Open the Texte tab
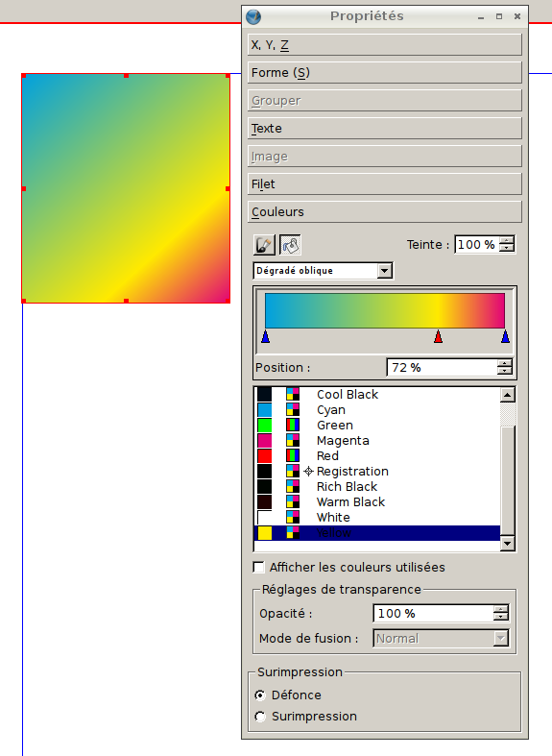Image resolution: width=552 pixels, height=756 pixels. (x=385, y=129)
